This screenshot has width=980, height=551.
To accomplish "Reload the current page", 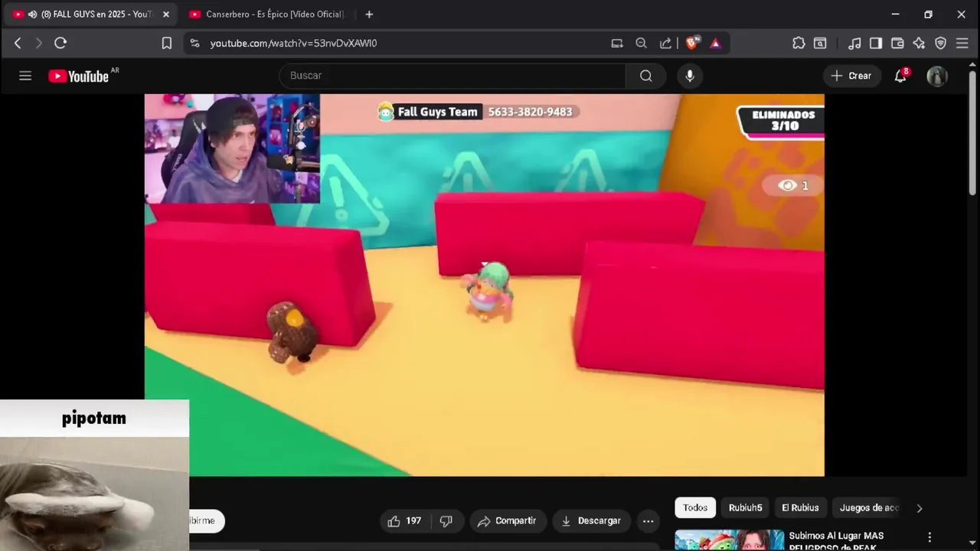I will (x=60, y=43).
